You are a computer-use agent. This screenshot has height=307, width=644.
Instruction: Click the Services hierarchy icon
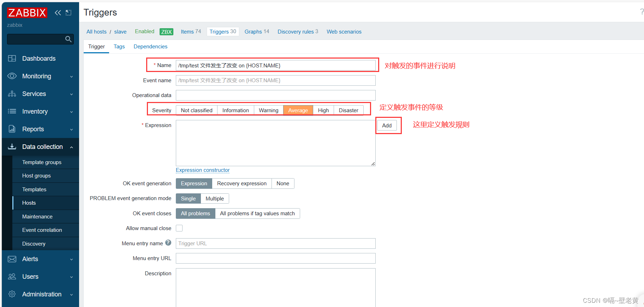tap(12, 94)
